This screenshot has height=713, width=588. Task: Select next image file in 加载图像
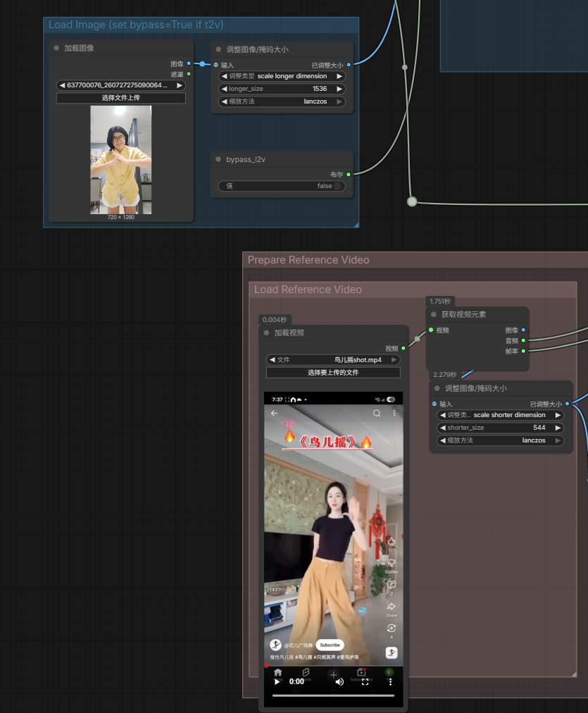pyautogui.click(x=180, y=85)
